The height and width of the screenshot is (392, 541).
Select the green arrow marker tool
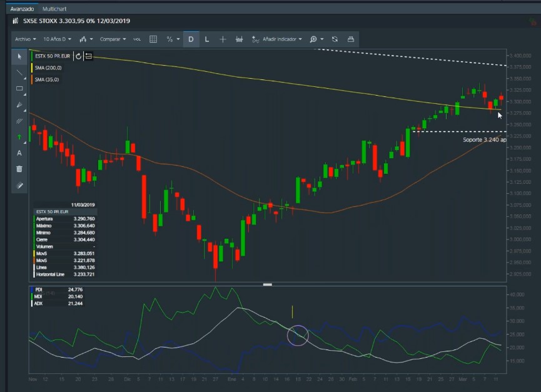[x=19, y=137]
